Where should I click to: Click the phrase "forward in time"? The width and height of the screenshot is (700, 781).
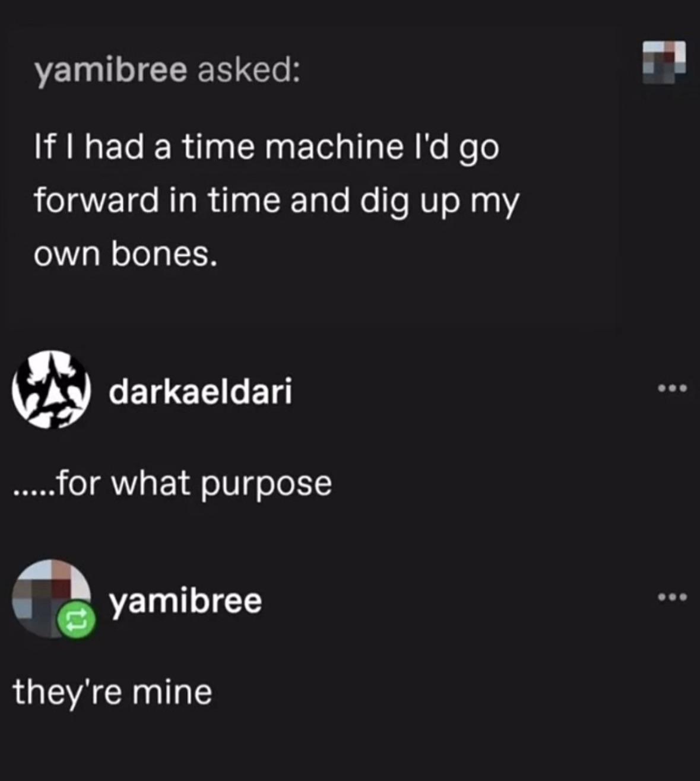coord(157,200)
